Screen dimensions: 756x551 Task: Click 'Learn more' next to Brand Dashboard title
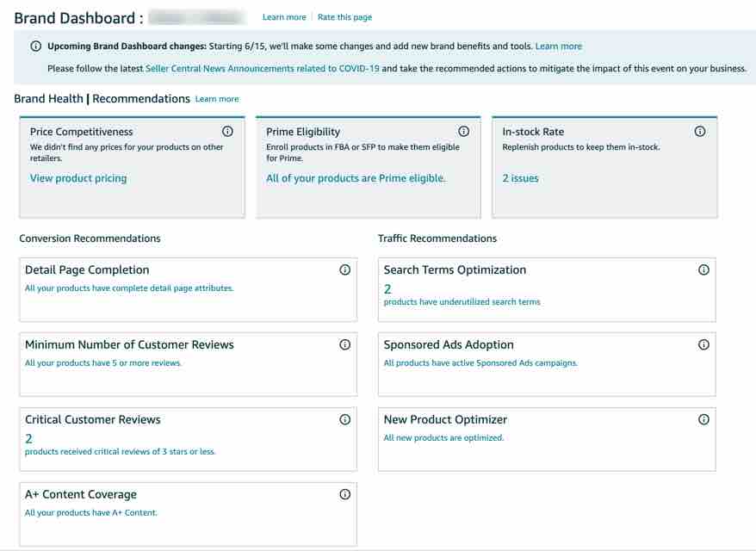click(x=284, y=17)
